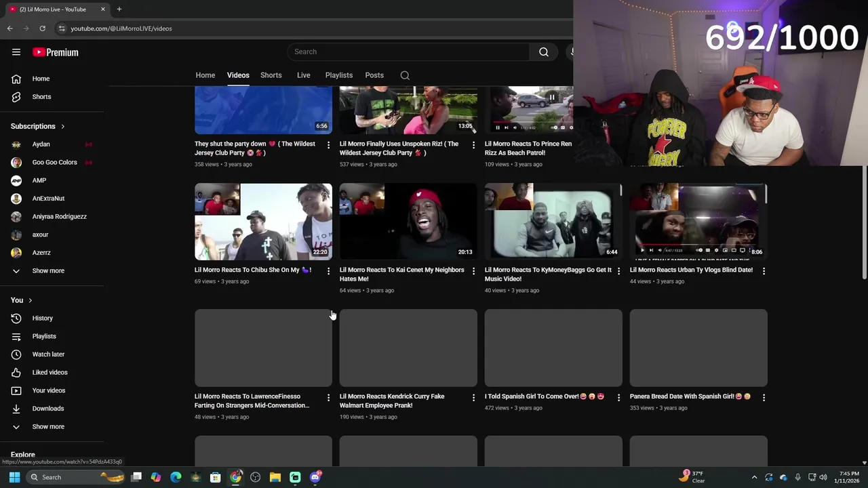Go back in browser history
This screenshot has width=868, height=488.
[x=9, y=28]
